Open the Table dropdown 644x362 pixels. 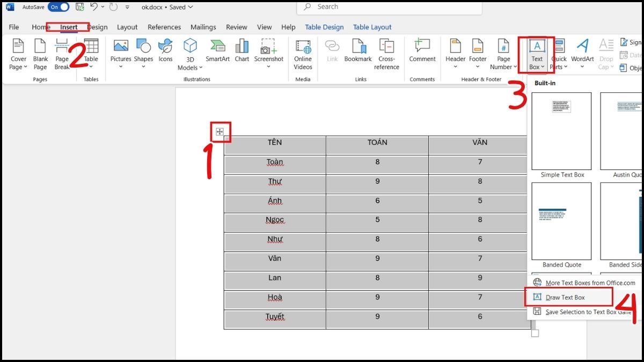[x=91, y=67]
